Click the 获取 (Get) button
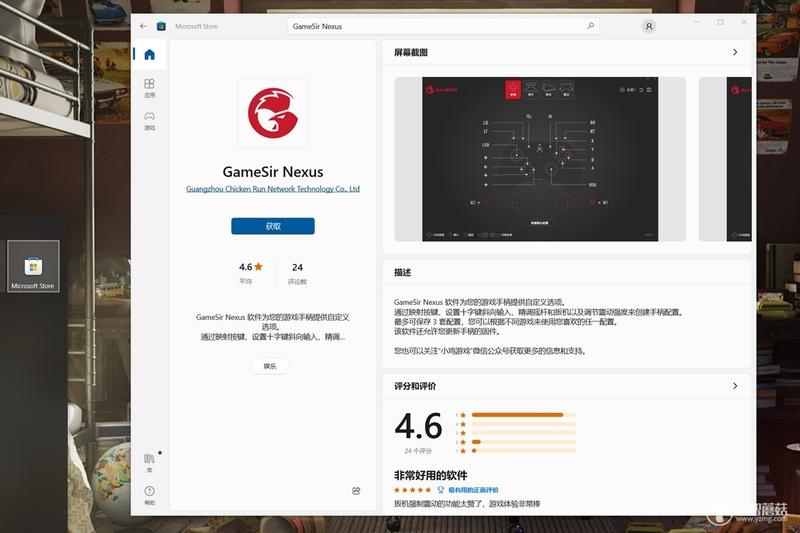 [273, 226]
